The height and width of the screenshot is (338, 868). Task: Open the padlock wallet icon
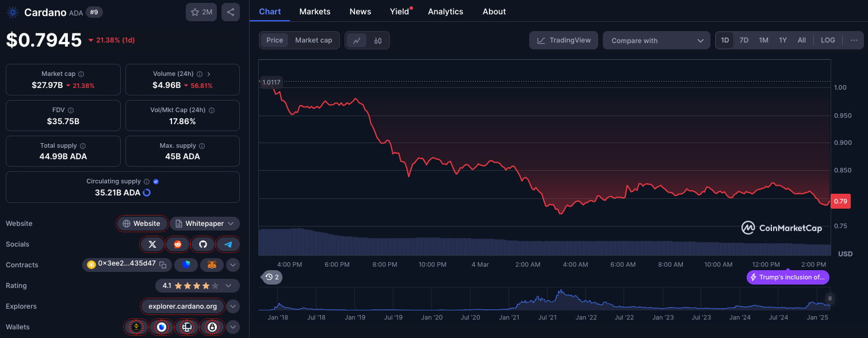(x=212, y=327)
